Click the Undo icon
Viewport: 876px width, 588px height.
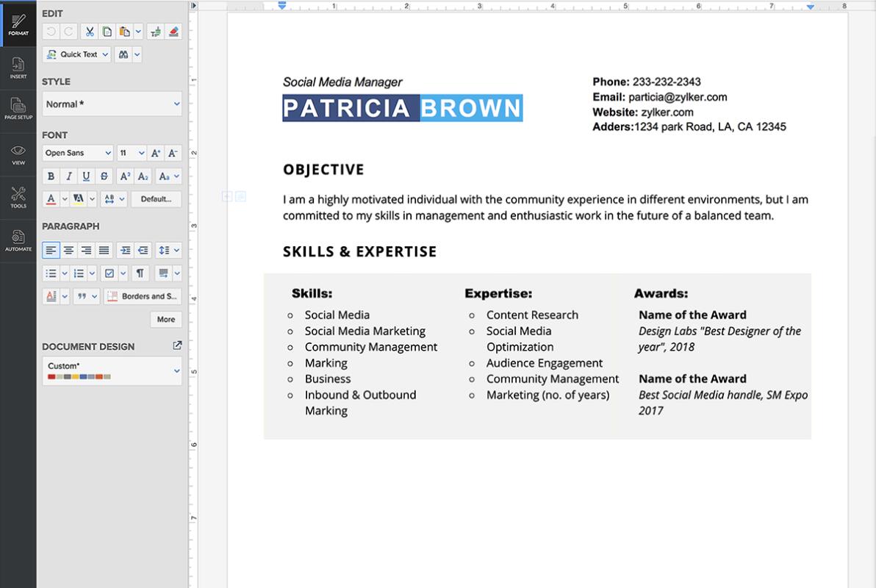click(x=51, y=32)
